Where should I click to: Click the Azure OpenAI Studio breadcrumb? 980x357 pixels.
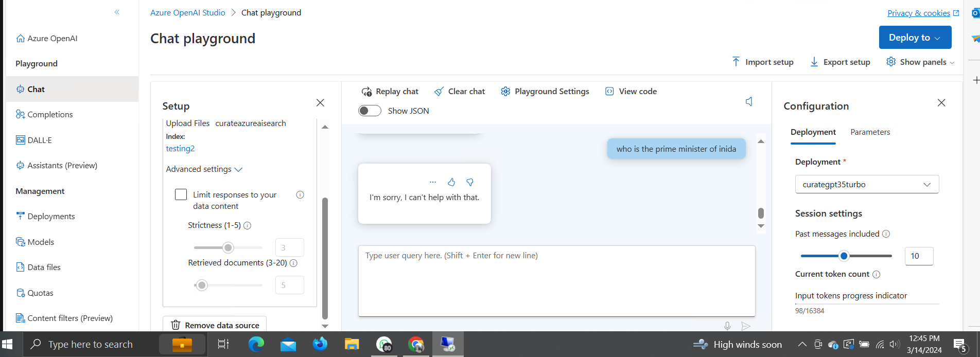click(x=188, y=12)
